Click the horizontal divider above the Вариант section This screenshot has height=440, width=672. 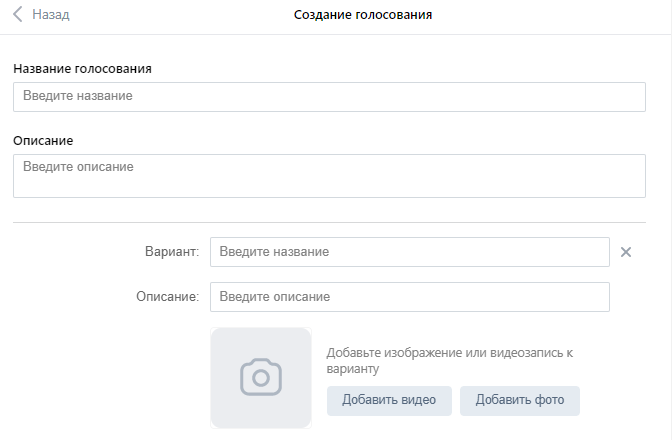click(x=329, y=222)
